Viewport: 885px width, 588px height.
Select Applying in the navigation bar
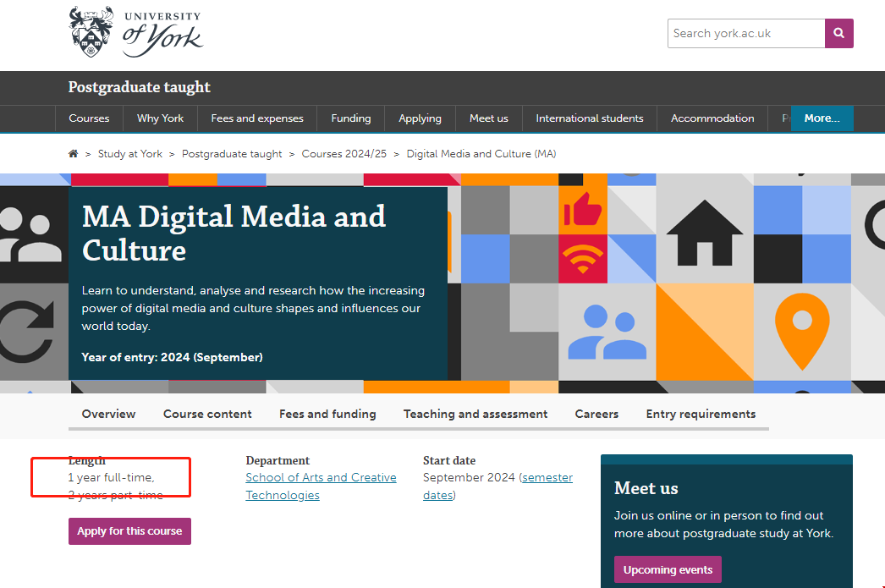pos(420,118)
